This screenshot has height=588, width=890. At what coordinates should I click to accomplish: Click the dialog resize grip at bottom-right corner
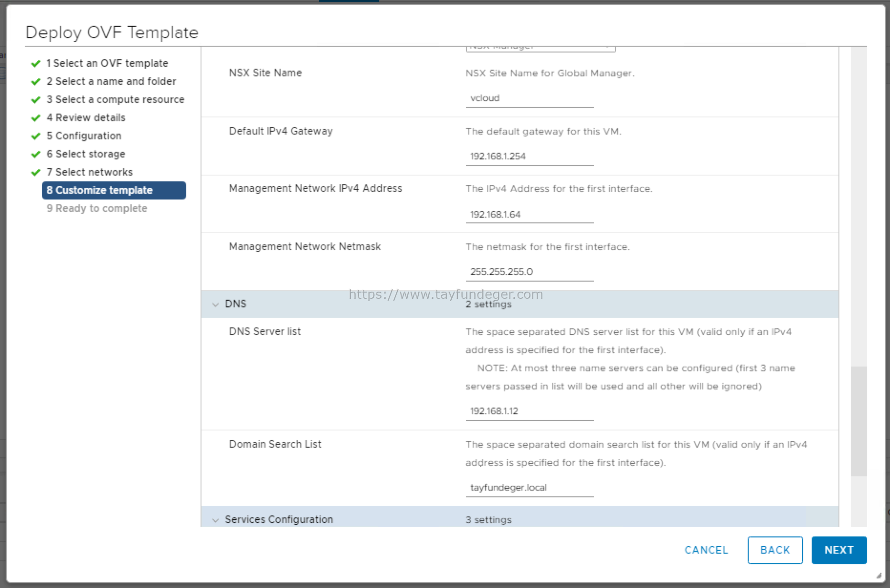(x=879, y=576)
